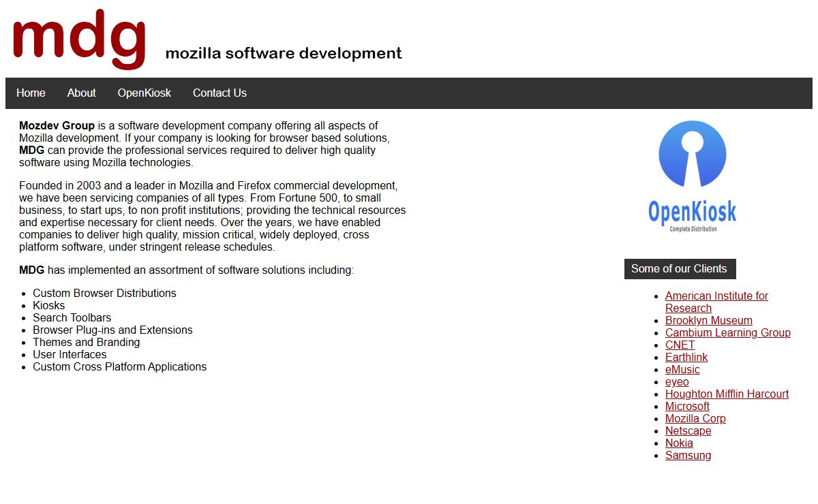Image resolution: width=818 pixels, height=504 pixels.
Task: Visit the Houghton Mifflin Harcourt link
Action: pyautogui.click(x=727, y=394)
